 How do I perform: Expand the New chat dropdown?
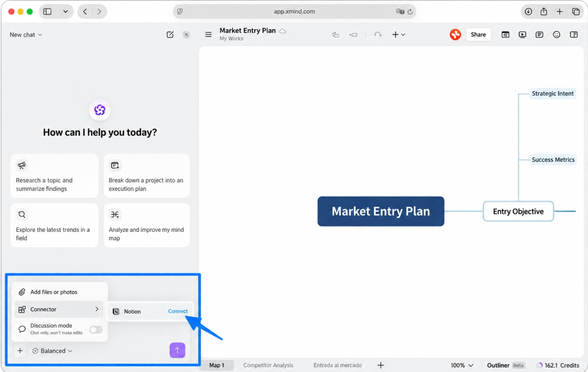[26, 35]
